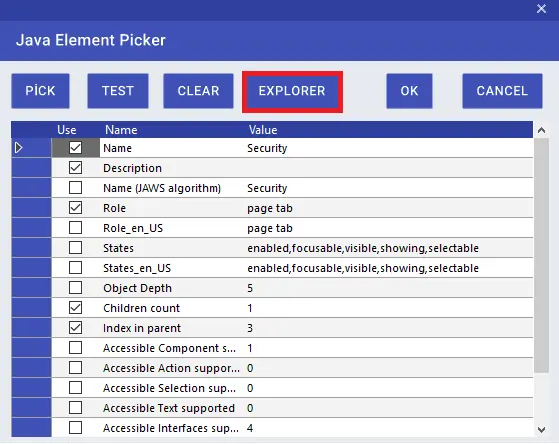Uncheck the Index in parent checkbox
The width and height of the screenshot is (559, 444).
(x=76, y=327)
